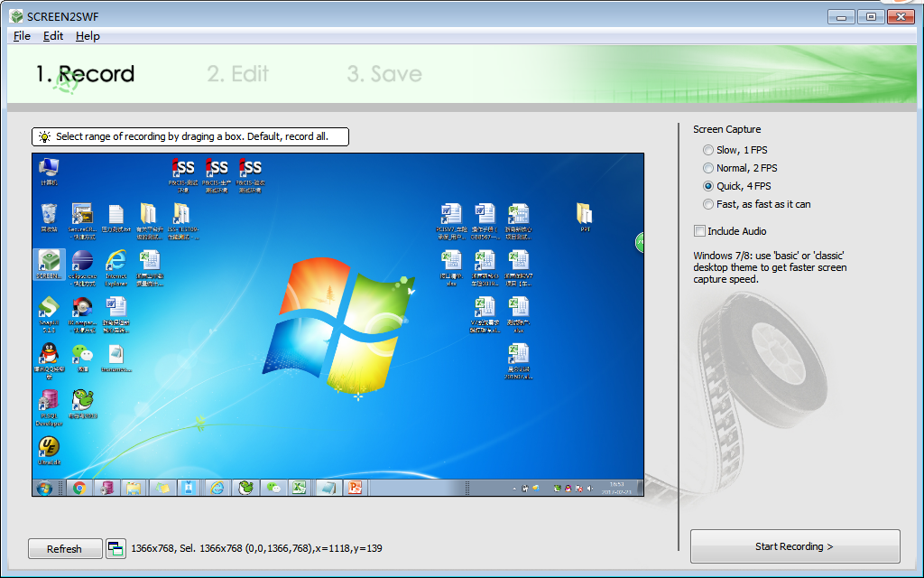The height and width of the screenshot is (578, 924).
Task: Click the SCREEN2SWF desktop shortcut in preview
Action: click(49, 265)
